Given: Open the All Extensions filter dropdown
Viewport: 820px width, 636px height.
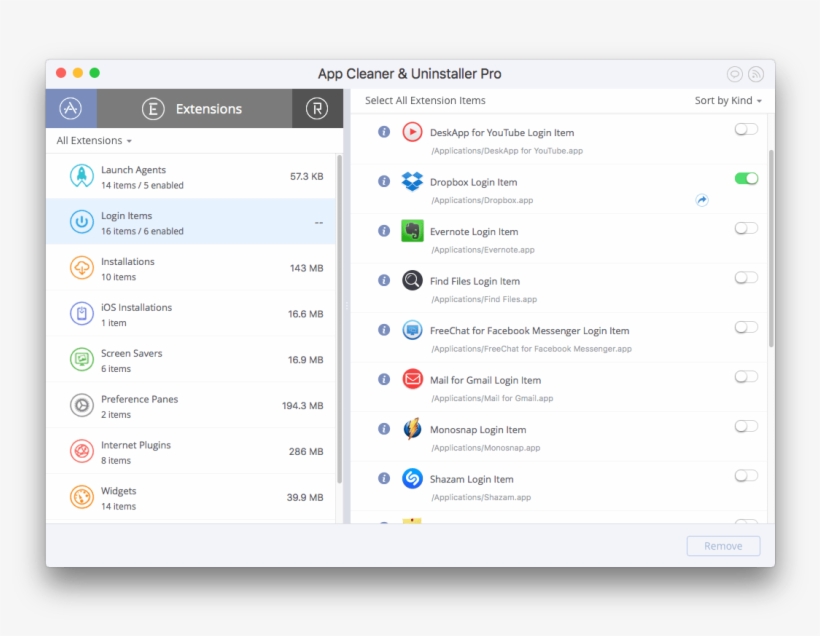Looking at the screenshot, I should [94, 141].
